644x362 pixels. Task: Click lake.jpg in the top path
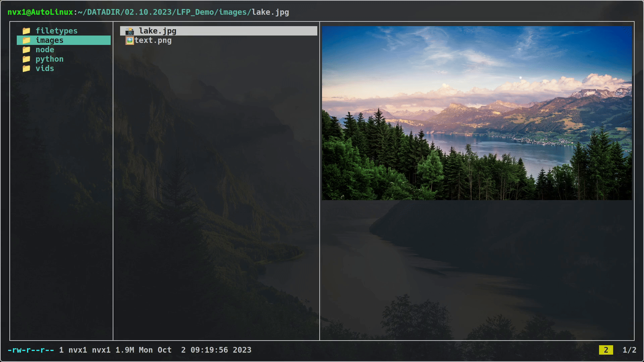point(270,12)
